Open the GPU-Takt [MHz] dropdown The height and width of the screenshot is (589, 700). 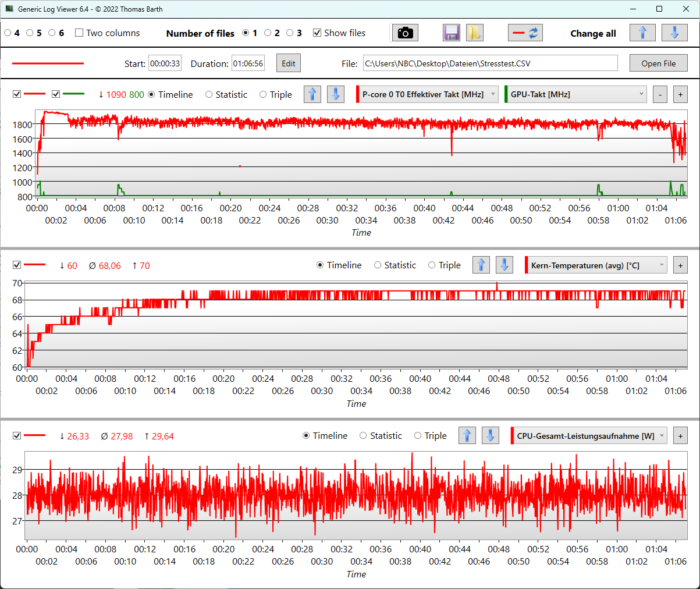coord(576,94)
